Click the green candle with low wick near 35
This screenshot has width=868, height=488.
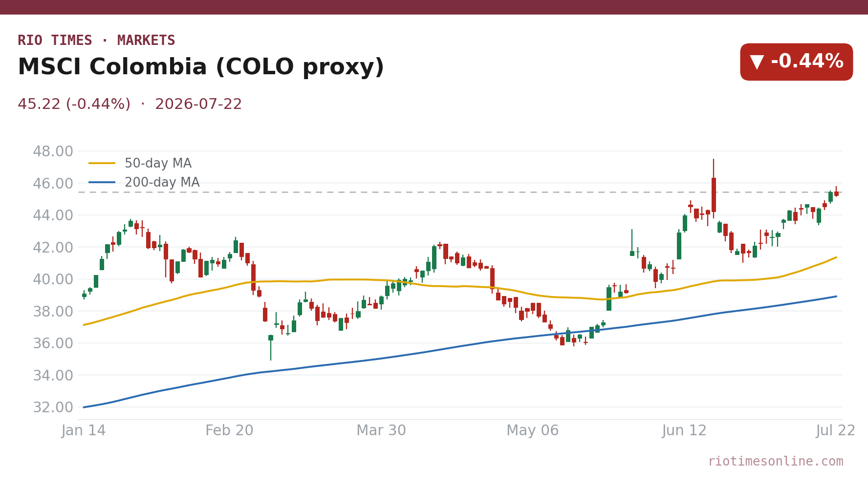pos(271,347)
